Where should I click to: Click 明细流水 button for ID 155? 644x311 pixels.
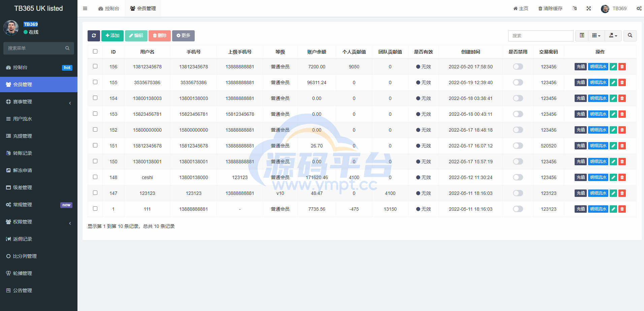pyautogui.click(x=598, y=82)
